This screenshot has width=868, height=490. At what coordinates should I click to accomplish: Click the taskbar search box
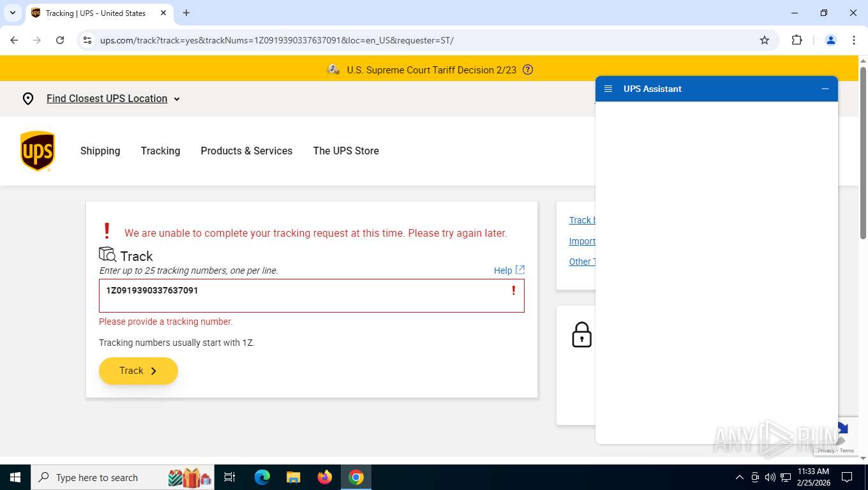point(121,477)
